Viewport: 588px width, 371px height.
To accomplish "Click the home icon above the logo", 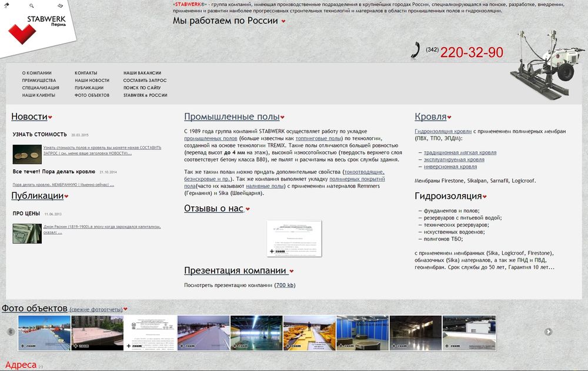I will 6,5.
